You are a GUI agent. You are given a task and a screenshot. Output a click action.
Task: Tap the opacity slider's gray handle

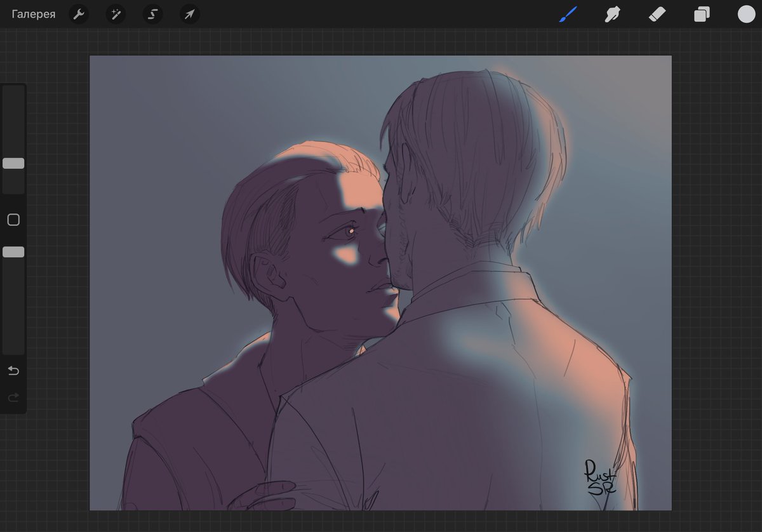point(13,251)
